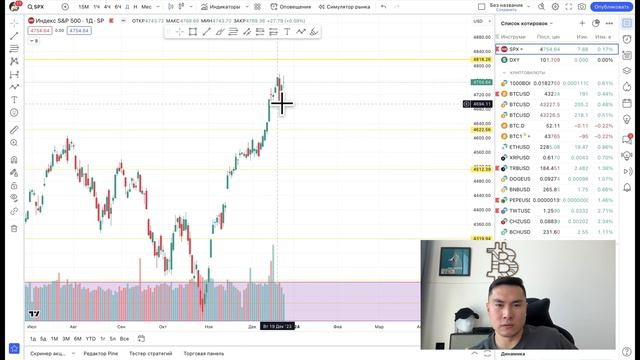
Task: Select the 4ч timeframe
Action: click(x=107, y=7)
